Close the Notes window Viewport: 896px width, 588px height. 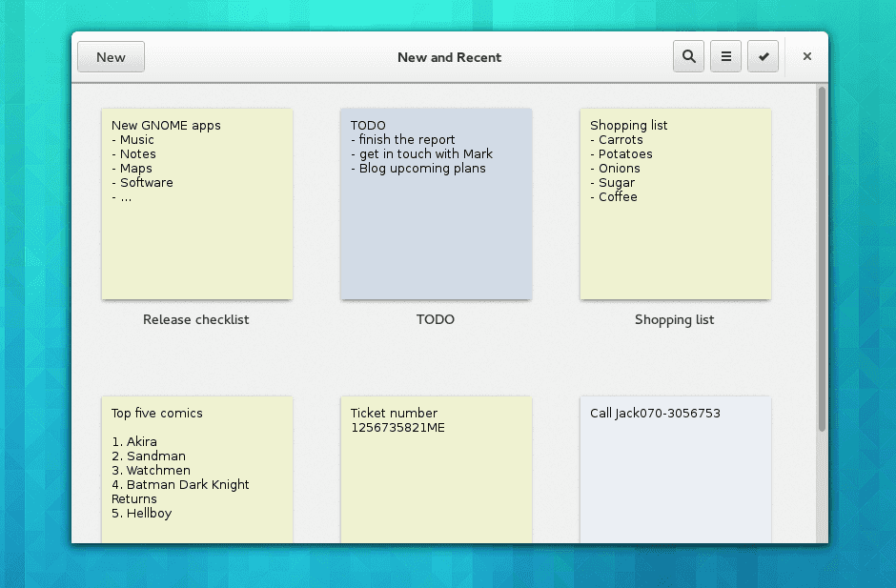click(806, 56)
